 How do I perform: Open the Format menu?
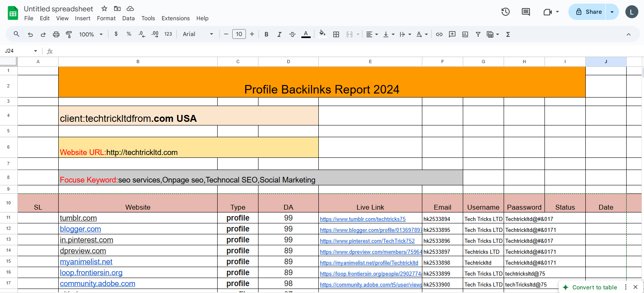tap(106, 18)
